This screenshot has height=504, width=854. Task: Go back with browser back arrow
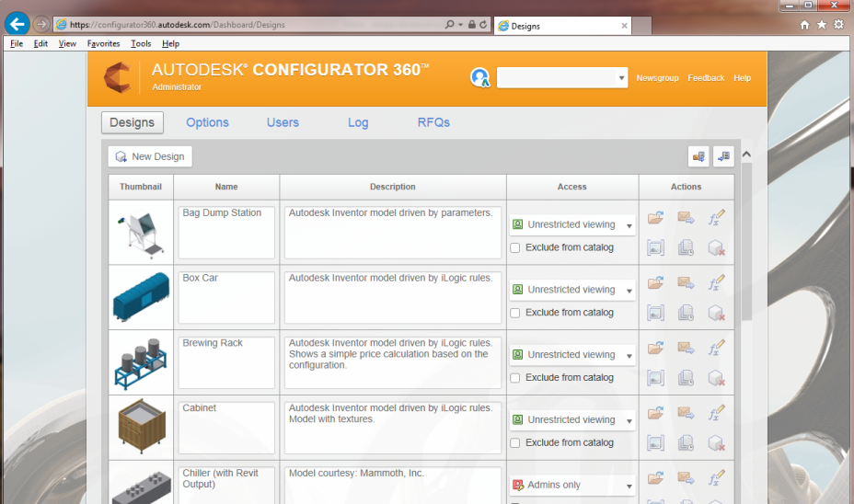pos(17,24)
